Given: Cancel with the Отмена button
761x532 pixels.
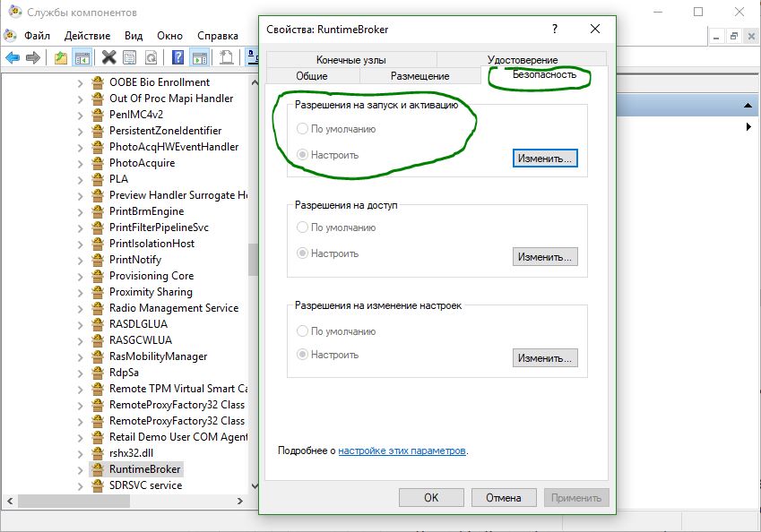Looking at the screenshot, I should [x=503, y=498].
